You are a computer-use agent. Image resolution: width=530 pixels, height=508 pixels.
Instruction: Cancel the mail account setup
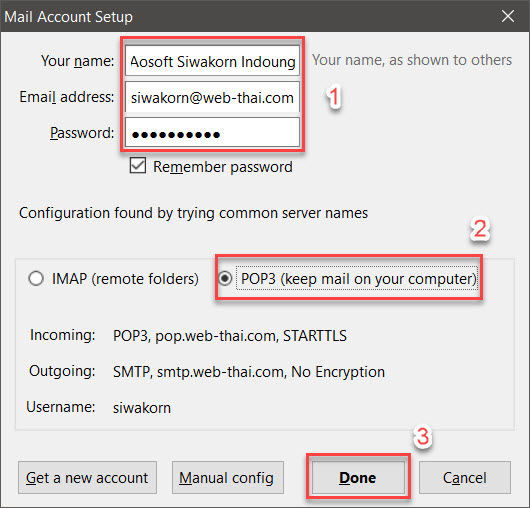click(465, 478)
